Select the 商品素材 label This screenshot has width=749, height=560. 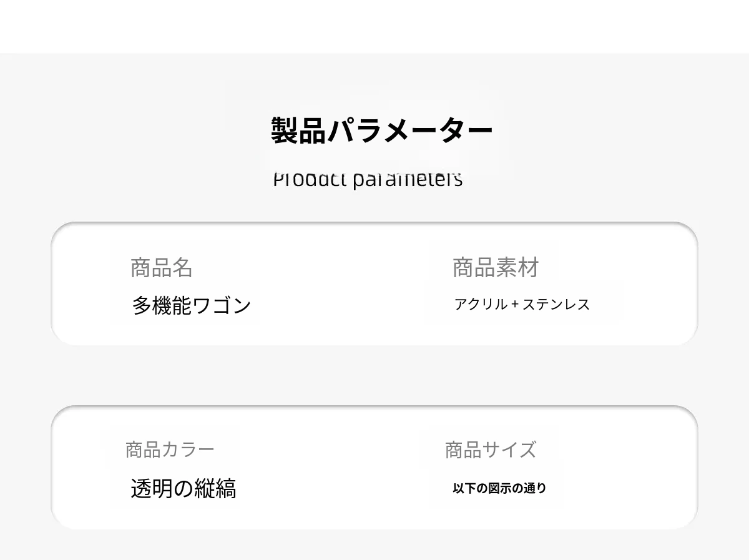[495, 268]
